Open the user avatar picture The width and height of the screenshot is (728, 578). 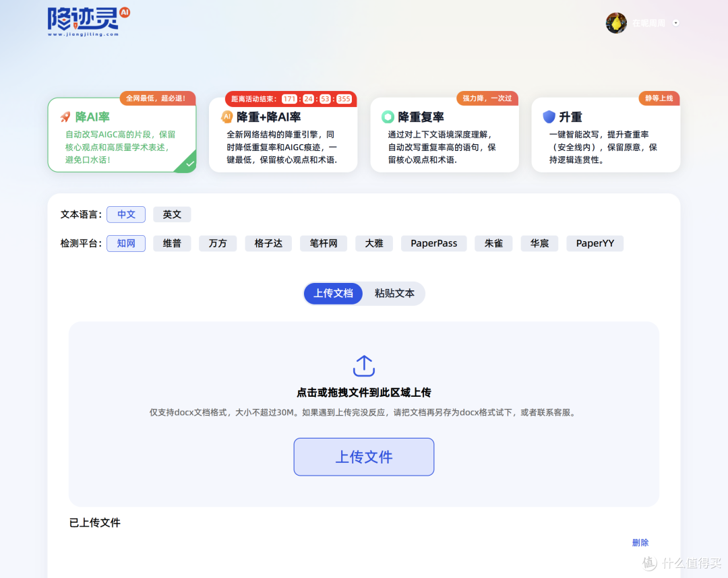tap(616, 23)
